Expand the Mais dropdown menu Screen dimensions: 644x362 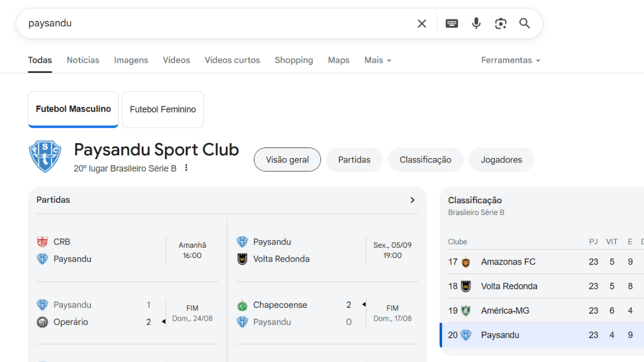coord(377,60)
